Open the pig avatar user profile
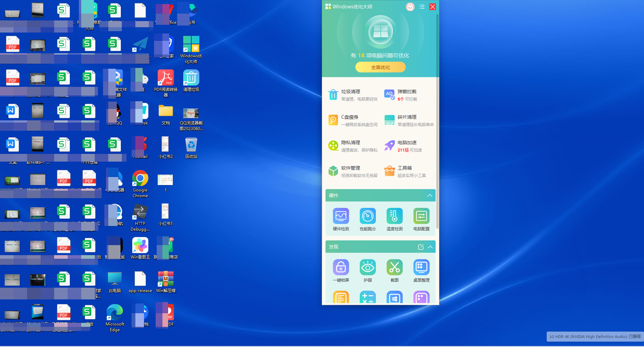This screenshot has height=347, width=644. pyautogui.click(x=410, y=7)
